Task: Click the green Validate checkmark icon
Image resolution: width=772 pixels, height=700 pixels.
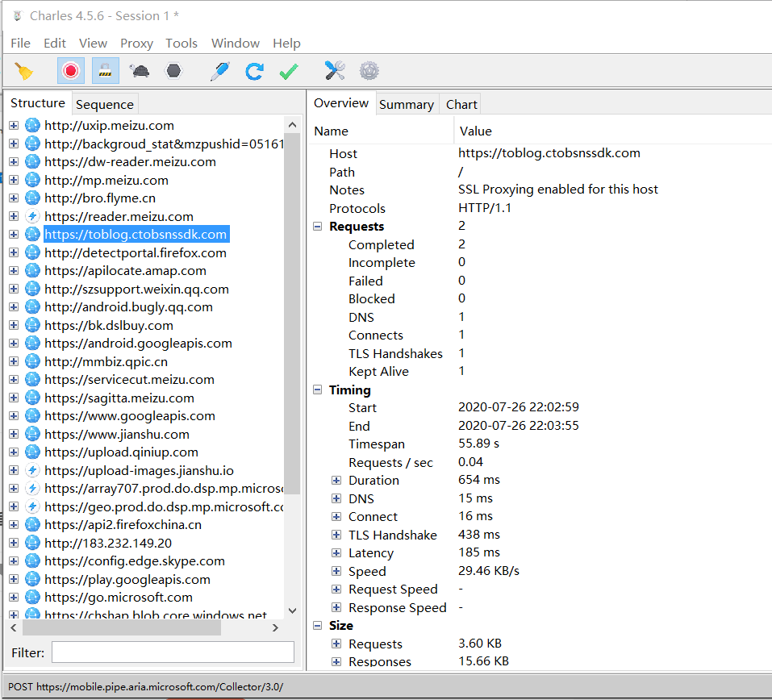Action: pyautogui.click(x=289, y=71)
